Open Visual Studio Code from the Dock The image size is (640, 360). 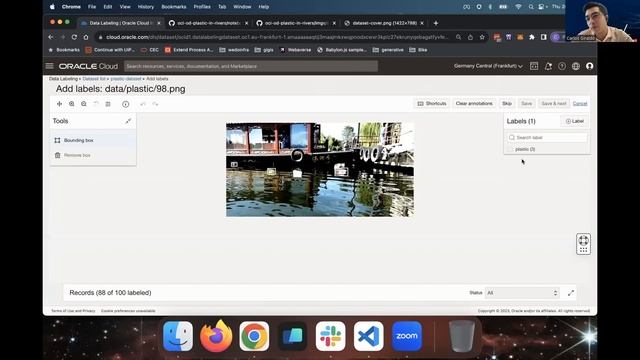point(369,336)
